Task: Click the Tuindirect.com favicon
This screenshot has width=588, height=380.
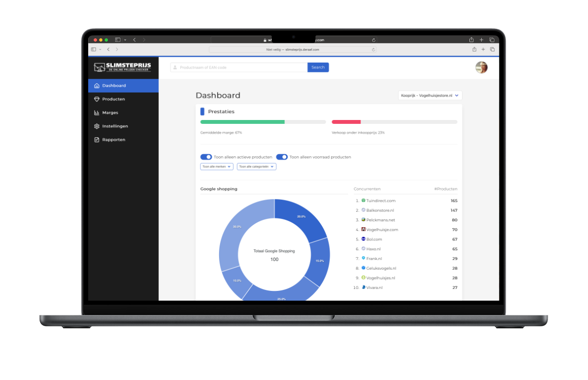Action: pos(364,200)
